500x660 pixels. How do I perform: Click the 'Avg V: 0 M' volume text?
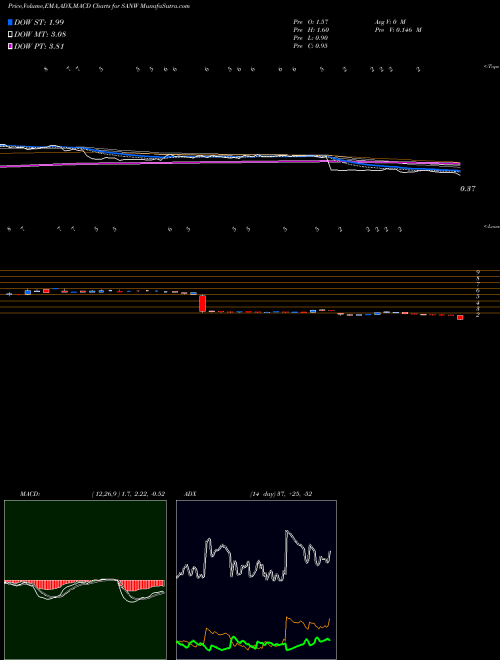389,21
